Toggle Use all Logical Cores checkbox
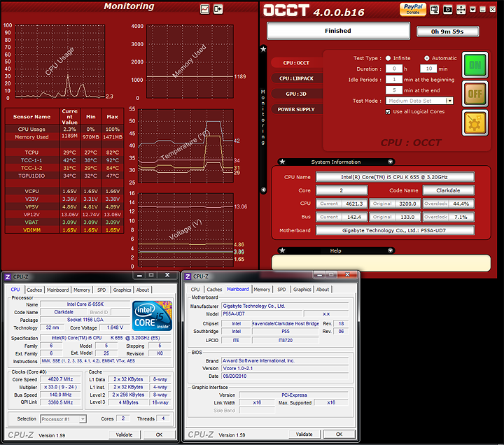Image resolution: width=504 pixels, height=445 pixels. tap(388, 112)
